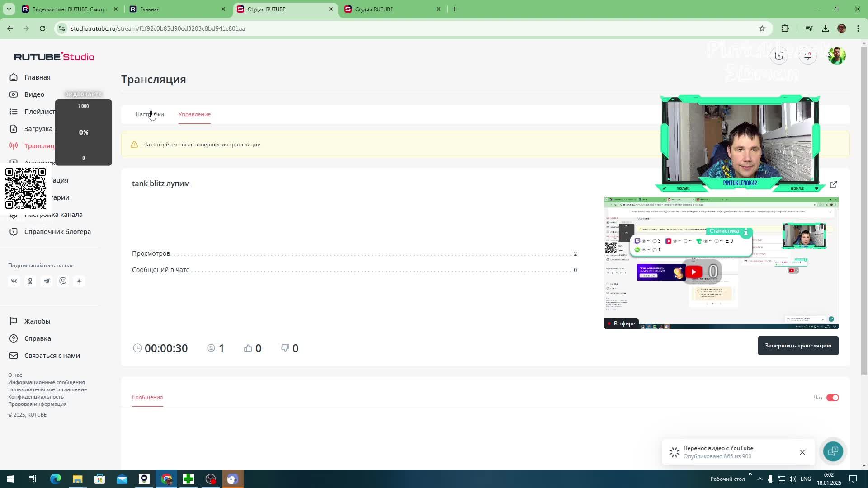The image size is (868, 488).
Task: Expand the browser tab search dropdown
Action: [9, 9]
